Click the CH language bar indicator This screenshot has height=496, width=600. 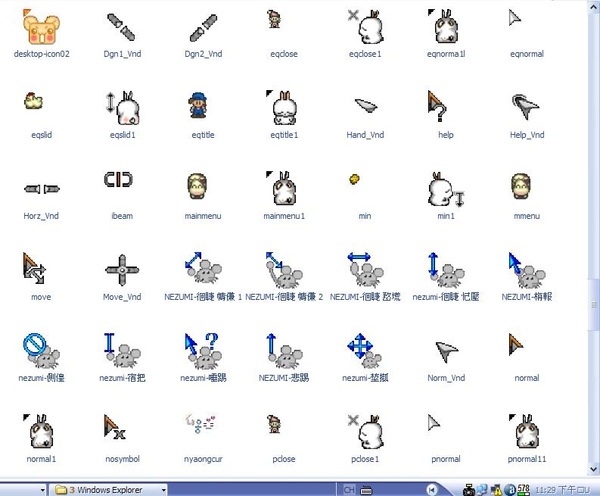tap(349, 489)
